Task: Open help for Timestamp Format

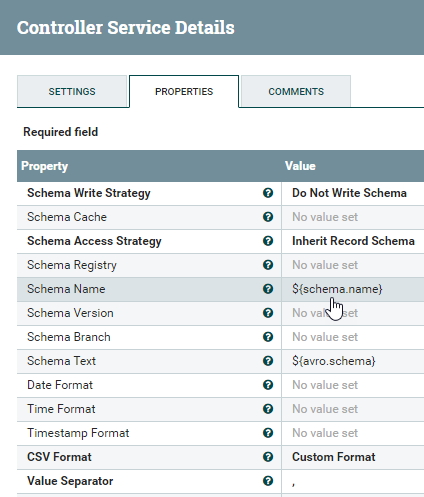Action: tap(268, 433)
